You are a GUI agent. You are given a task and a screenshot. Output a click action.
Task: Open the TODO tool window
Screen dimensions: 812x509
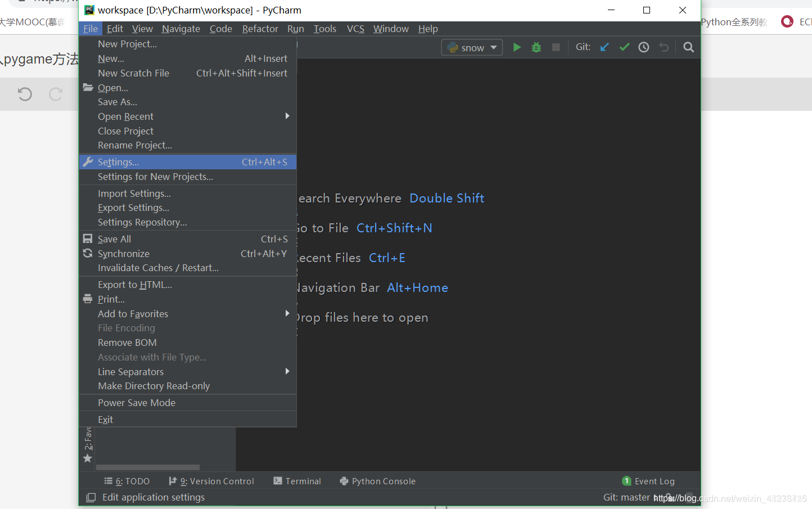click(133, 481)
